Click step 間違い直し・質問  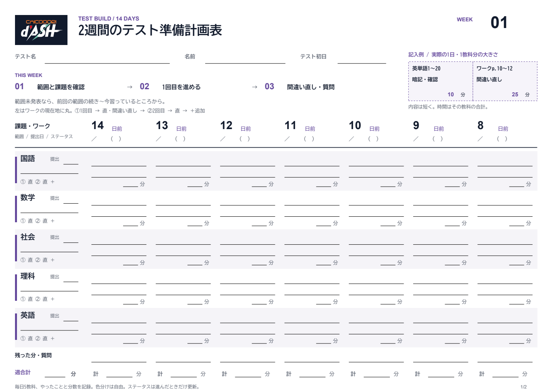(311, 87)
